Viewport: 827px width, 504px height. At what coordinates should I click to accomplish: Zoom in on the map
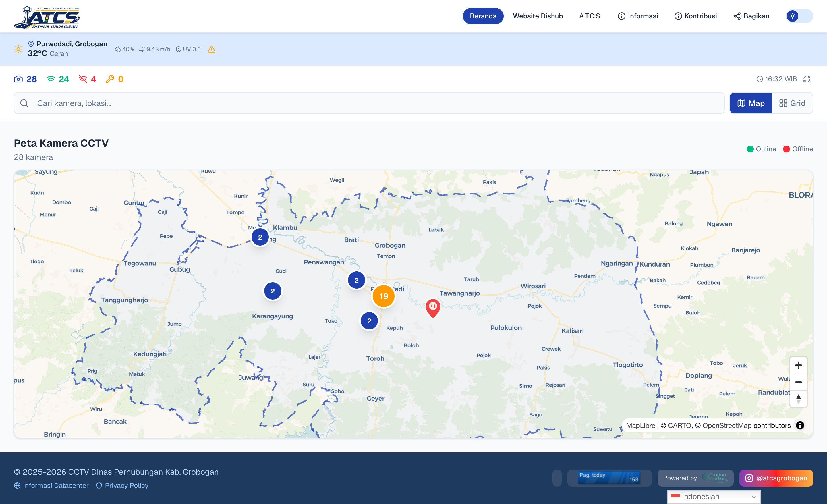798,365
